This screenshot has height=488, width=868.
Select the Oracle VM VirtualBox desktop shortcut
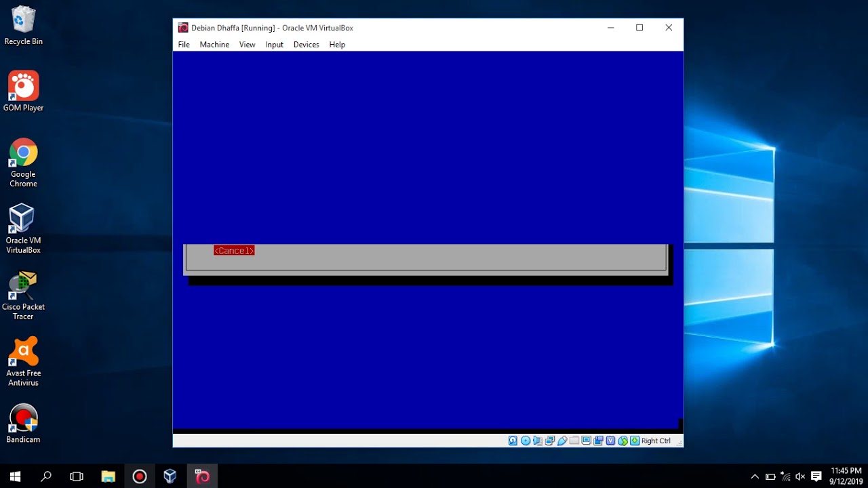(x=23, y=229)
